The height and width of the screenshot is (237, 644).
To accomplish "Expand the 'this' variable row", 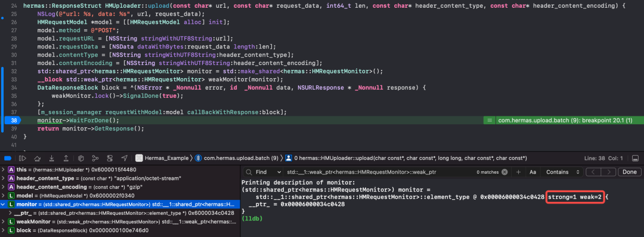I will [4, 169].
